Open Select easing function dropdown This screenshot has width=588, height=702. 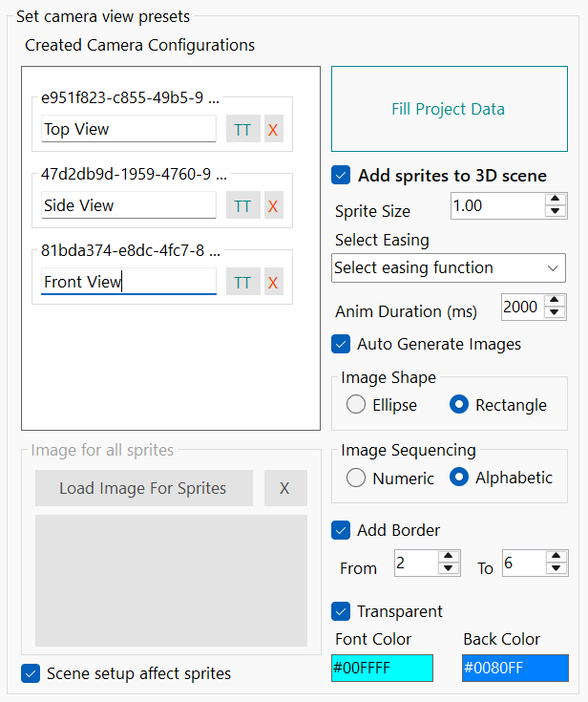449,267
